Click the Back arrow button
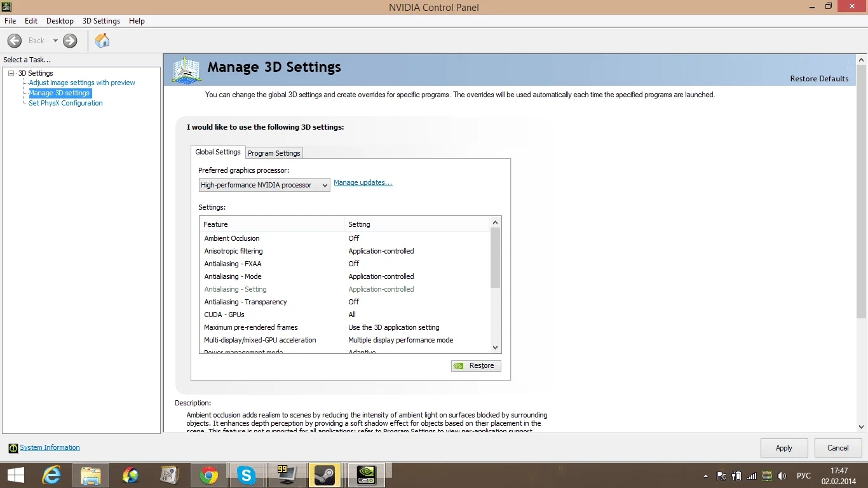The width and height of the screenshot is (868, 488). tap(15, 41)
